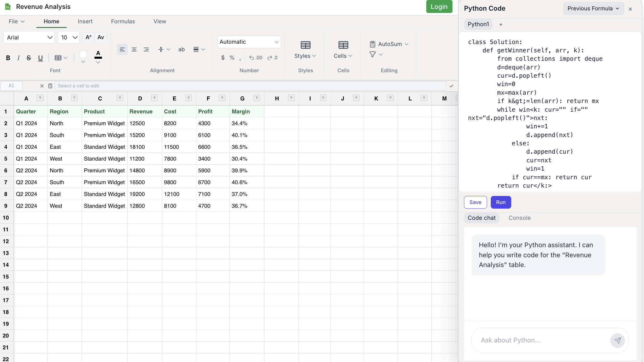The height and width of the screenshot is (362, 644).
Task: Click the center alignment icon
Action: (134, 49)
